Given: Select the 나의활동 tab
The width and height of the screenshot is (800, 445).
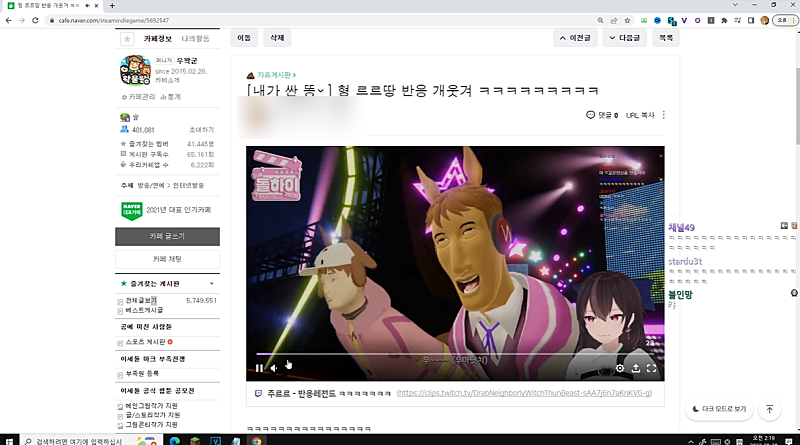Looking at the screenshot, I should 195,39.
